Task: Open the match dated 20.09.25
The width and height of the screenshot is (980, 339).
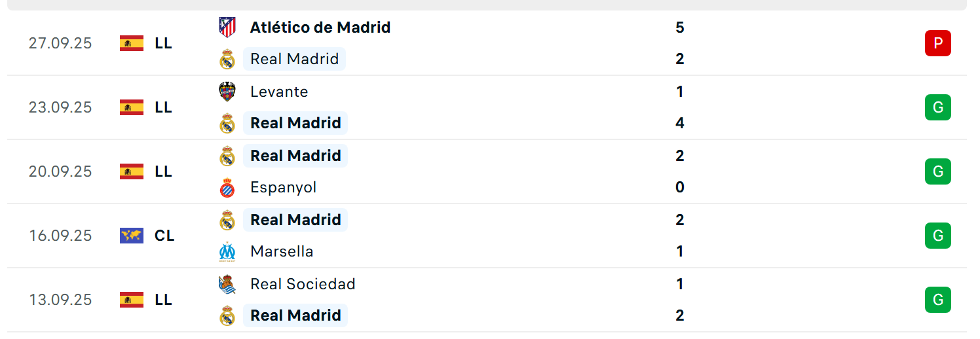Action: pos(487,171)
